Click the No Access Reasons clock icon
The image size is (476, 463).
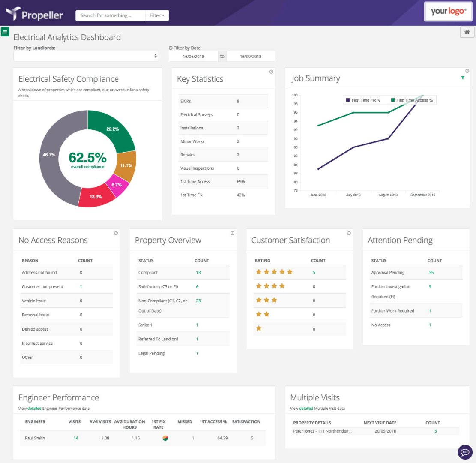pos(116,233)
